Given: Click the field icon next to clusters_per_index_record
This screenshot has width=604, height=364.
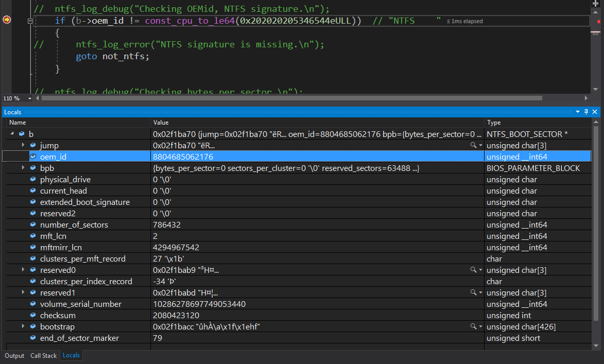Looking at the screenshot, I should [x=33, y=281].
